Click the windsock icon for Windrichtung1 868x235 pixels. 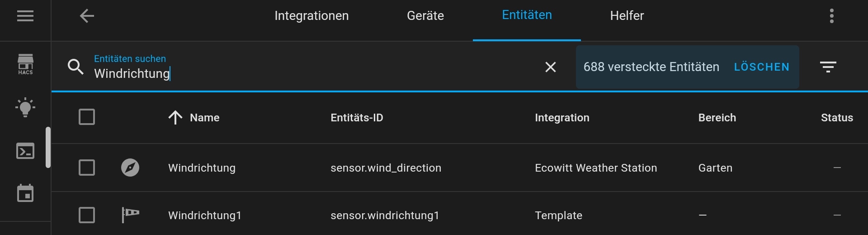130,215
